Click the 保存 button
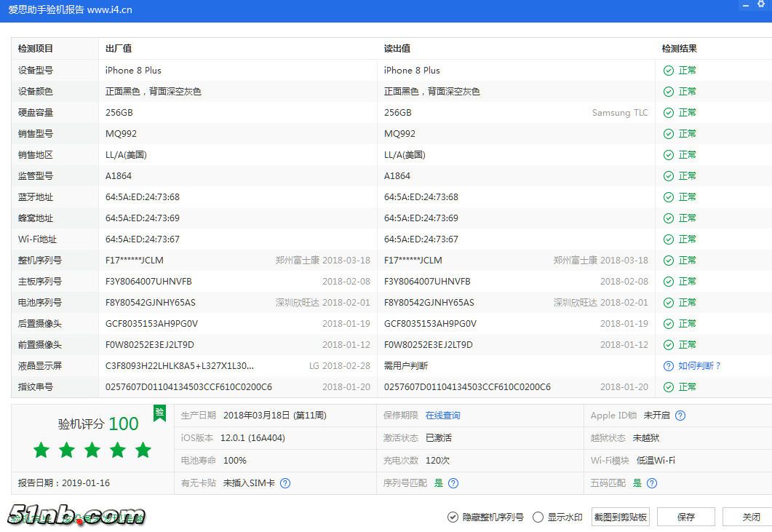The height and width of the screenshot is (532, 772). tap(685, 517)
